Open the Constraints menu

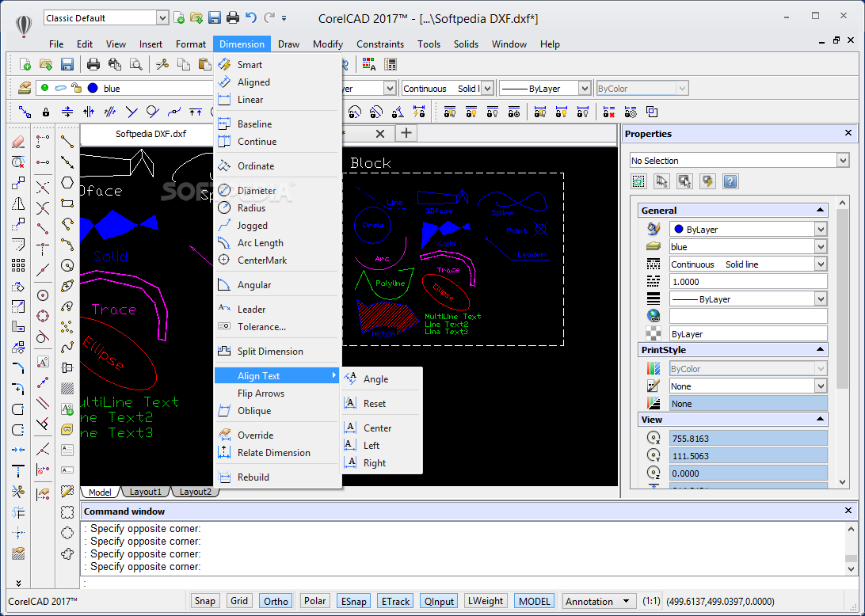coord(380,44)
